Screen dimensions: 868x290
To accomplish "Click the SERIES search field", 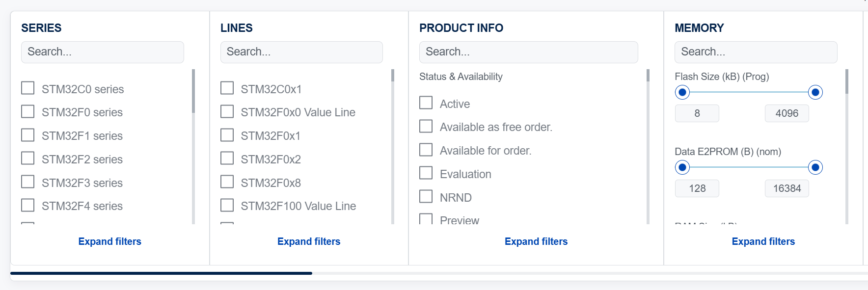I will (x=103, y=52).
